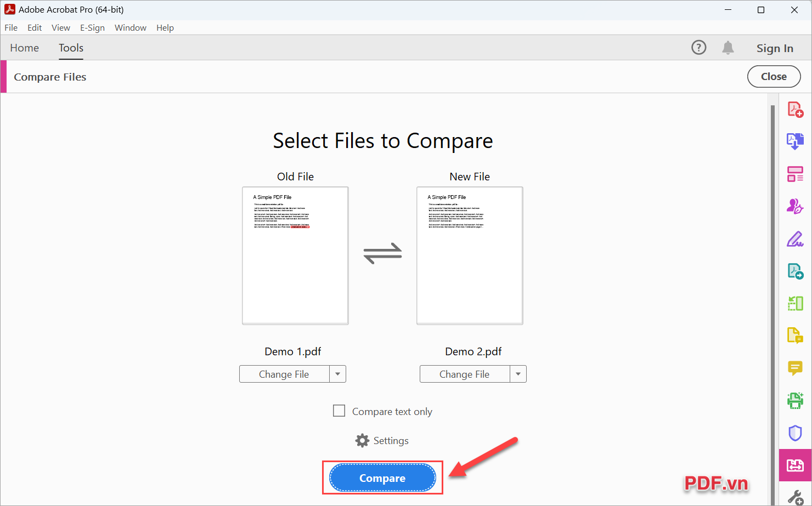Open the Comment tool sidebar icon
Viewport: 812px width, 506px height.
[x=795, y=368]
